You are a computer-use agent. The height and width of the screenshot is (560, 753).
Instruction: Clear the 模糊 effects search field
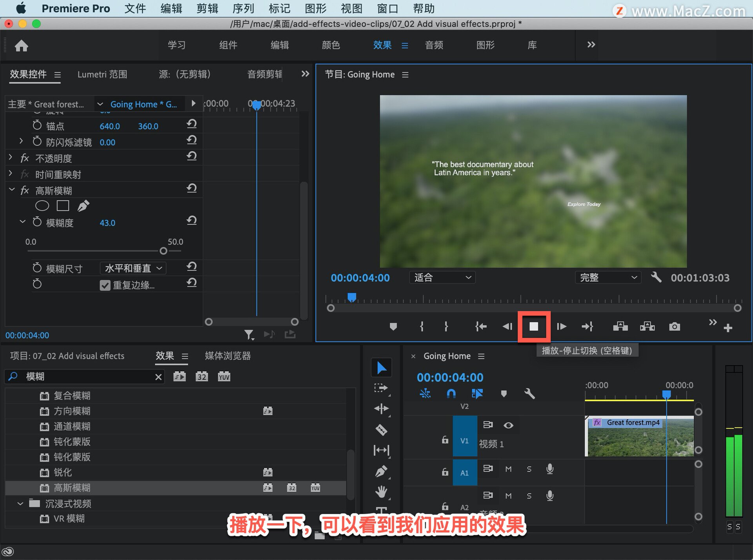coord(158,377)
